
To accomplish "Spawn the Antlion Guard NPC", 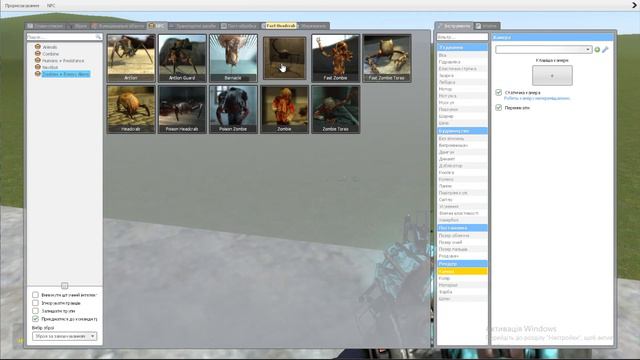I will click(x=182, y=58).
